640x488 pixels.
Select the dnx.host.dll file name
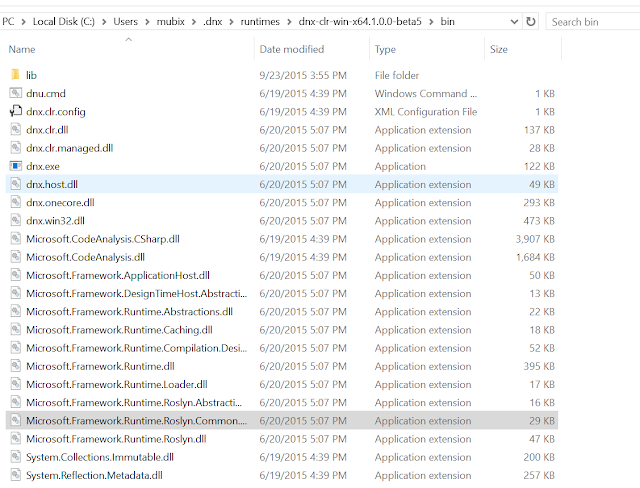click(52, 184)
